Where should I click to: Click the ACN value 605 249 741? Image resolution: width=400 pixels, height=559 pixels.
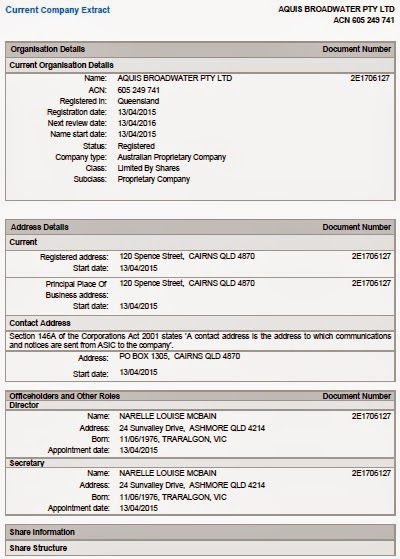coord(138,90)
